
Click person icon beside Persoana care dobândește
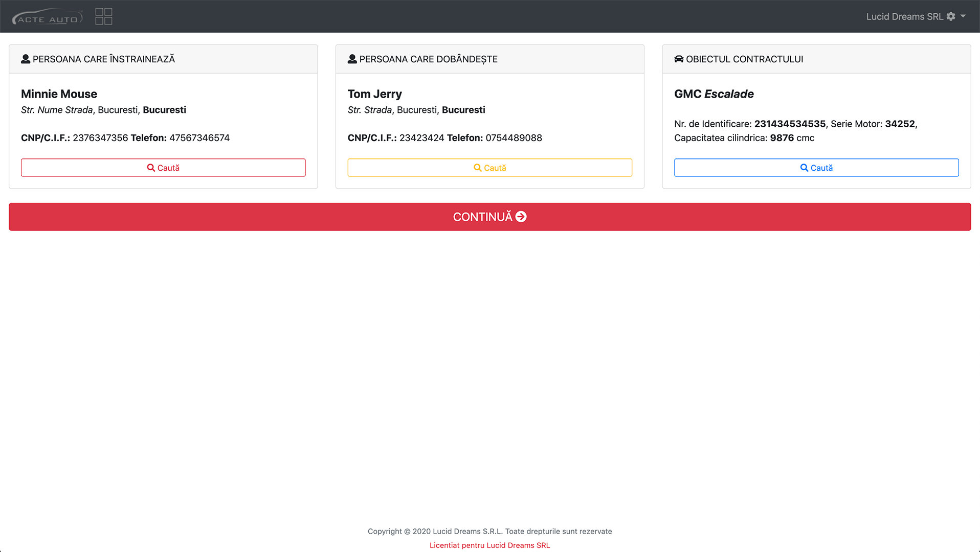click(352, 59)
